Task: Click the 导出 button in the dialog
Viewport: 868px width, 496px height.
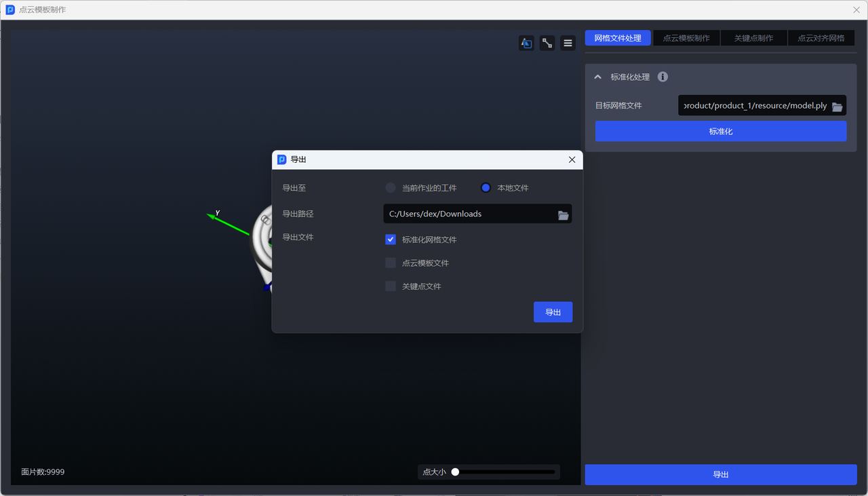Action: (x=553, y=312)
